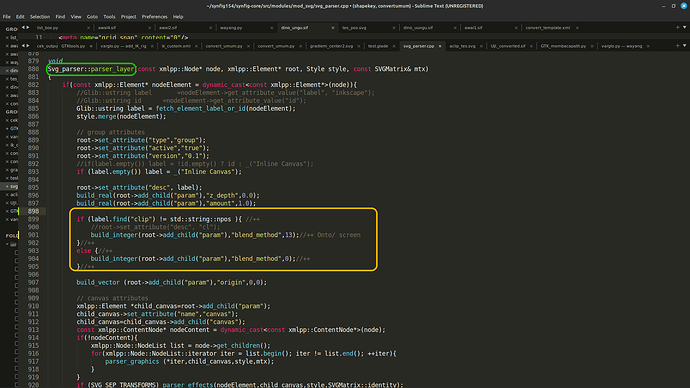This screenshot has height=388, width=690.
Task: Switch to the varglo.py — wayang tab
Action: pyautogui.click(x=621, y=46)
